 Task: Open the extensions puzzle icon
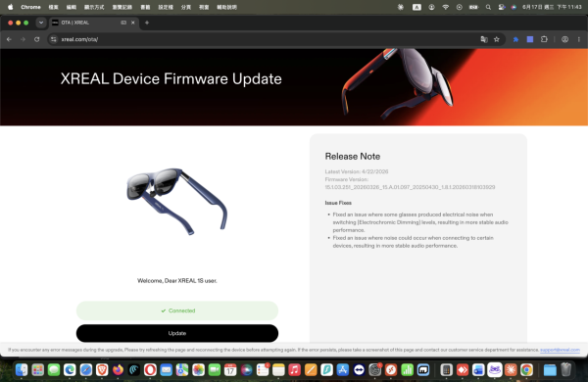tap(544, 39)
